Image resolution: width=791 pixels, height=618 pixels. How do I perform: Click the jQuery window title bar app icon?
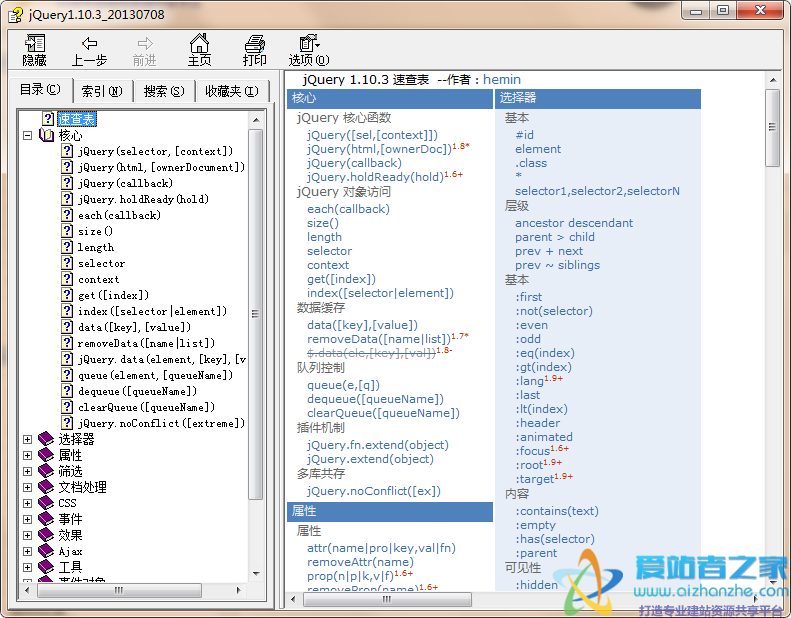pos(16,14)
